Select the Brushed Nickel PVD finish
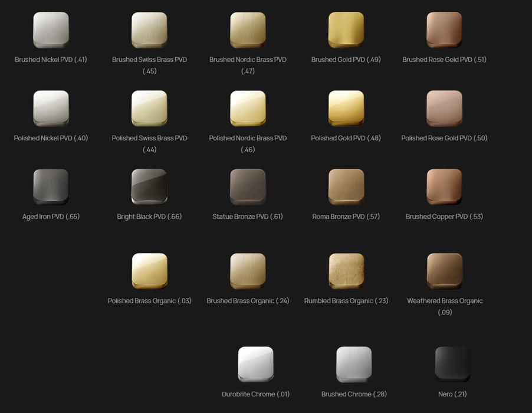The image size is (532, 413). pos(51,29)
